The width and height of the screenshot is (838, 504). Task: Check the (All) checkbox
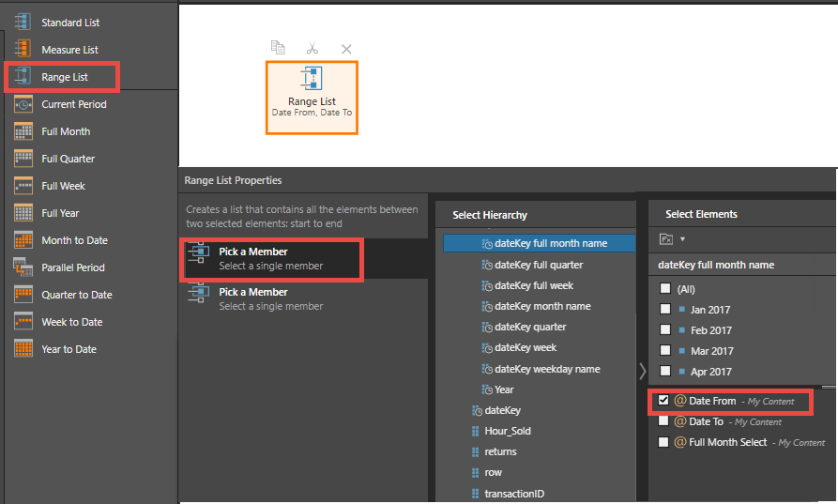(664, 289)
